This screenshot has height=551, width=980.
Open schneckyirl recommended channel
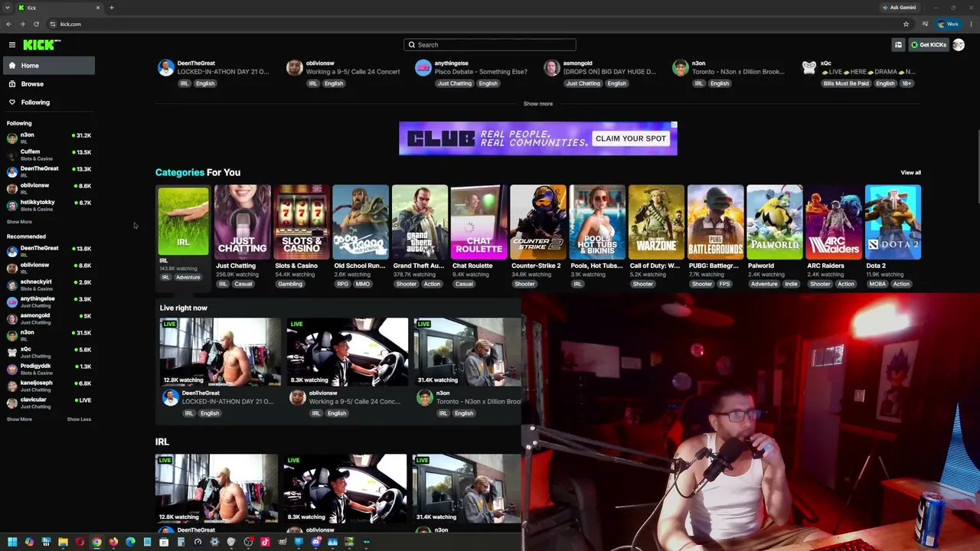click(x=47, y=285)
